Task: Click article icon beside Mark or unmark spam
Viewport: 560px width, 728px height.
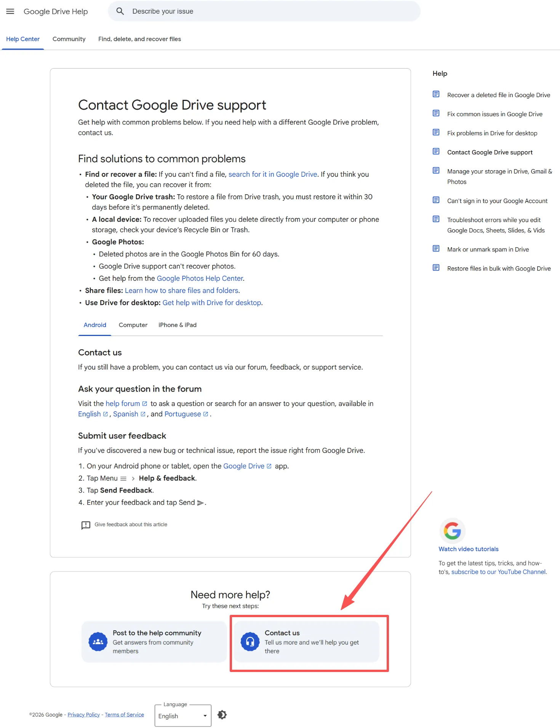Action: pos(436,249)
